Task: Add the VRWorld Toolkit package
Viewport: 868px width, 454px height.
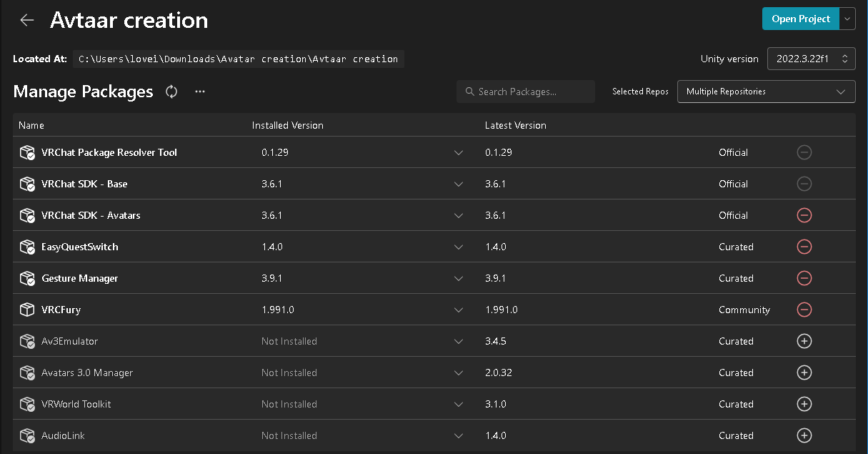Action: [804, 404]
